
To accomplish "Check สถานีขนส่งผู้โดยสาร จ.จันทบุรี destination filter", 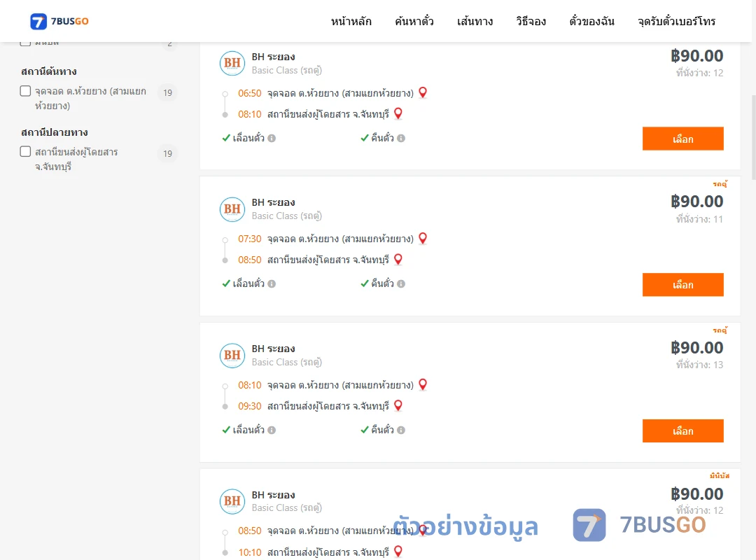I will click(x=26, y=152).
